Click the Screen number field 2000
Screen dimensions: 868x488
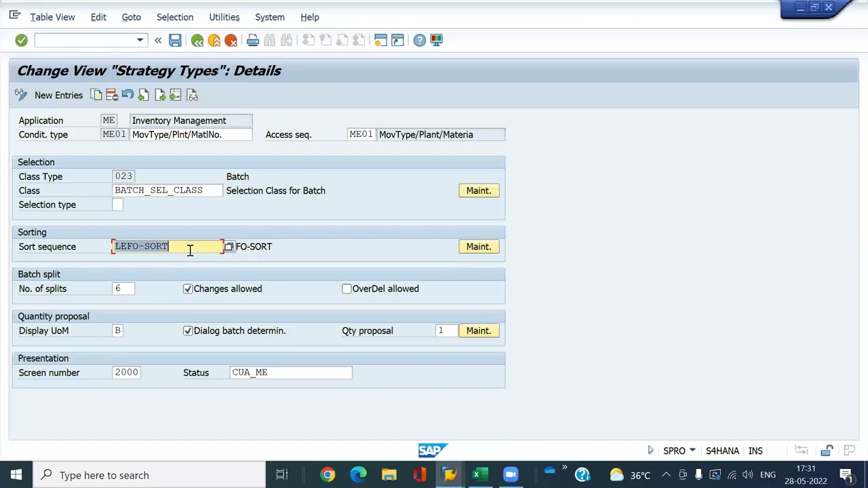(x=126, y=373)
